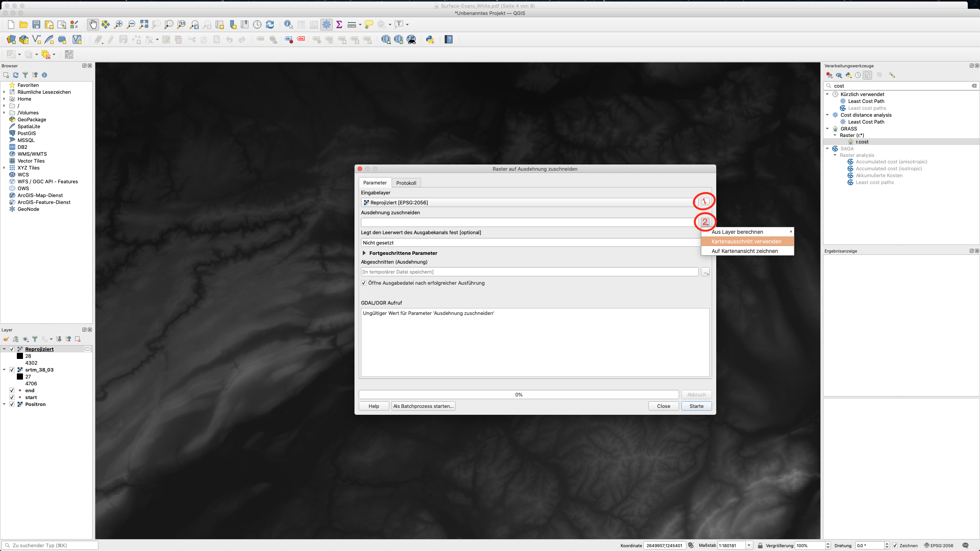Collapse the Cost distance analysis group
The width and height of the screenshot is (980, 551).
pos(827,115)
